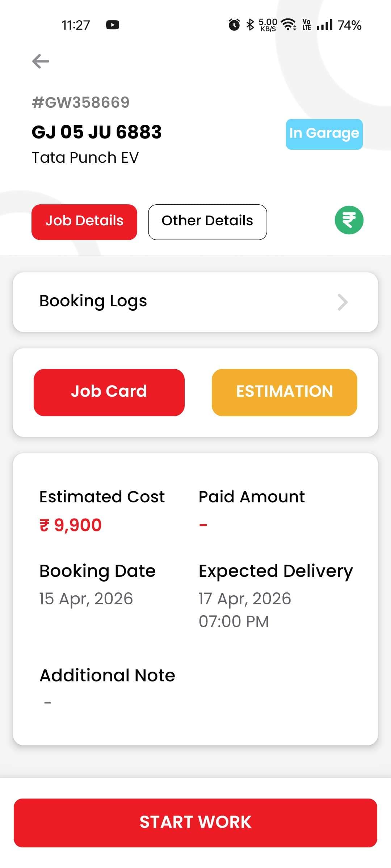Tap the Wi-Fi signal icon

(289, 25)
